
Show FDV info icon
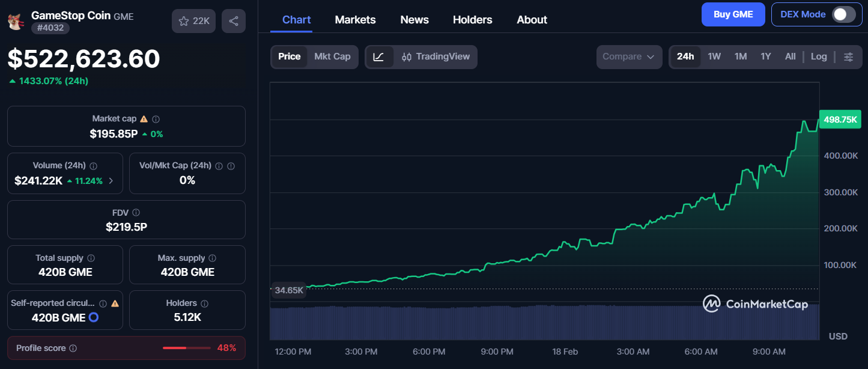(x=136, y=213)
